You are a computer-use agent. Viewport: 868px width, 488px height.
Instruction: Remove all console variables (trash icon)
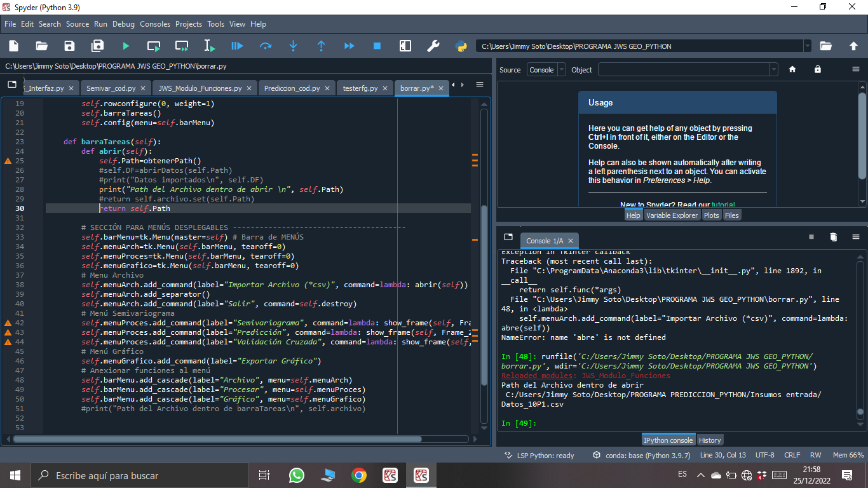click(x=834, y=237)
